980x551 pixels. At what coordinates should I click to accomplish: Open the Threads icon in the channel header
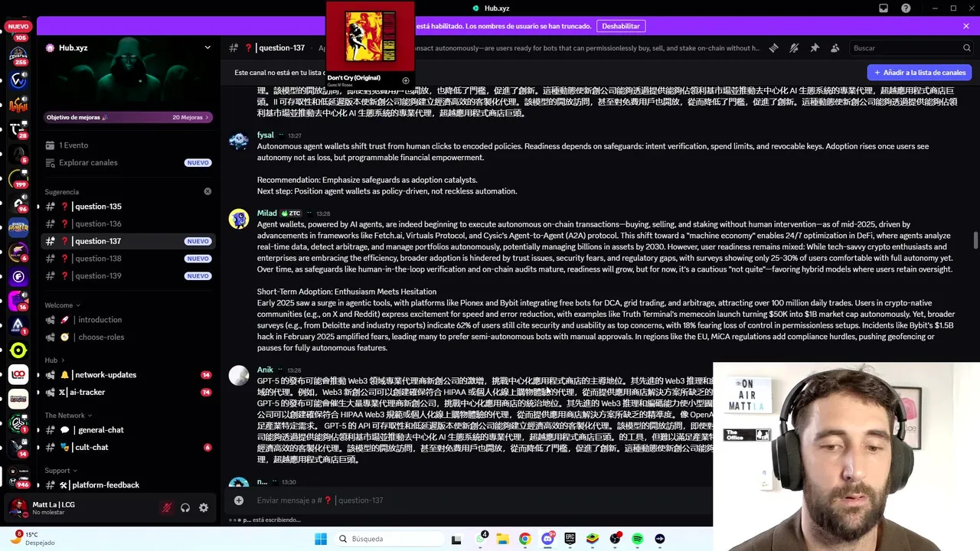(773, 47)
